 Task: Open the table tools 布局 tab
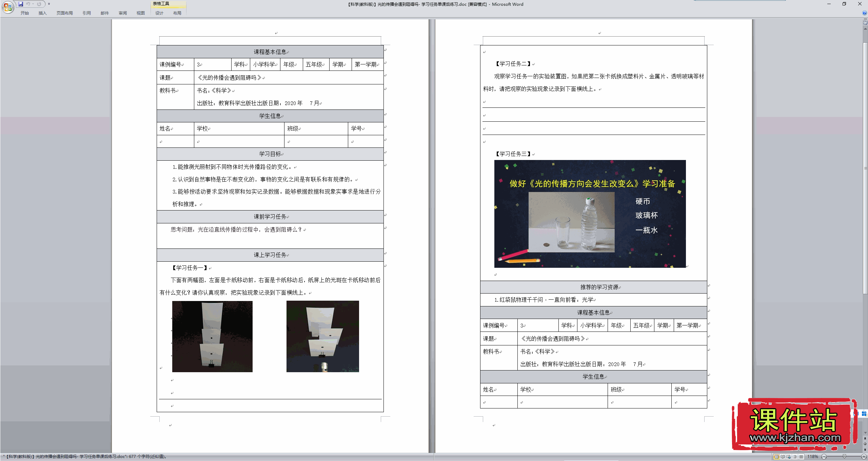177,13
